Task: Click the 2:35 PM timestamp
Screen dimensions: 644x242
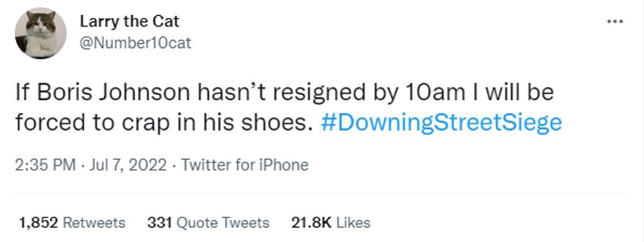Action: point(45,165)
